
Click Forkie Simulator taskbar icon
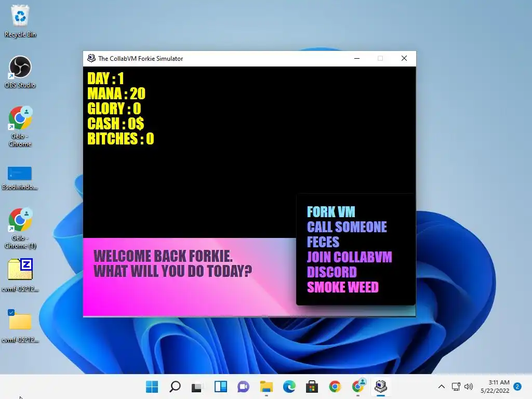[381, 387]
